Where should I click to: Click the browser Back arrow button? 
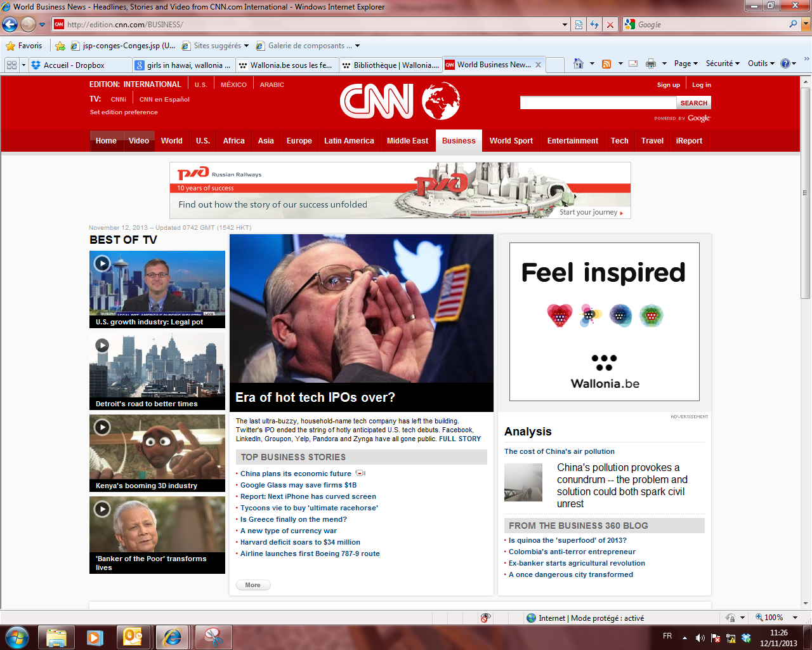10,25
